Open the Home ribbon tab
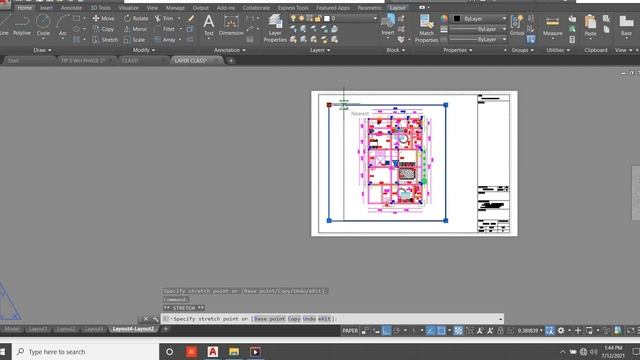The height and width of the screenshot is (360, 640). coord(24,8)
